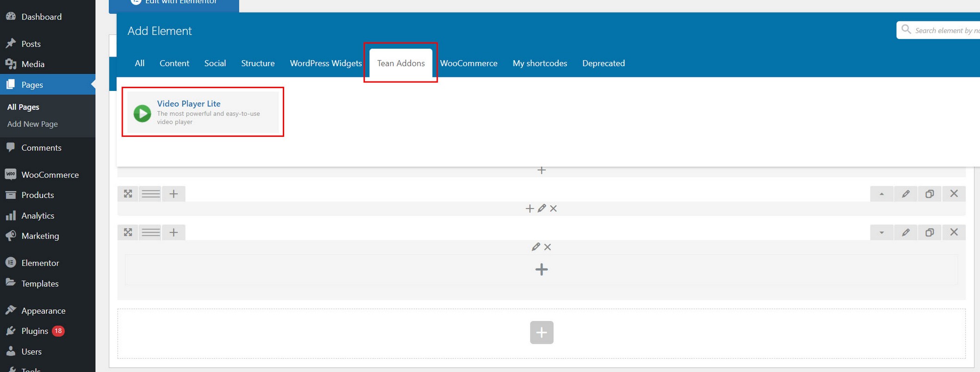This screenshot has height=372, width=980.
Task: Click the Video Player Lite play icon
Action: (142, 113)
